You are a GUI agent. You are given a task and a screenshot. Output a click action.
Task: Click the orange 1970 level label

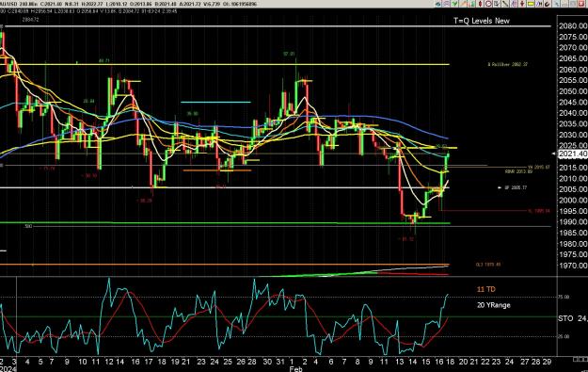coord(488,265)
